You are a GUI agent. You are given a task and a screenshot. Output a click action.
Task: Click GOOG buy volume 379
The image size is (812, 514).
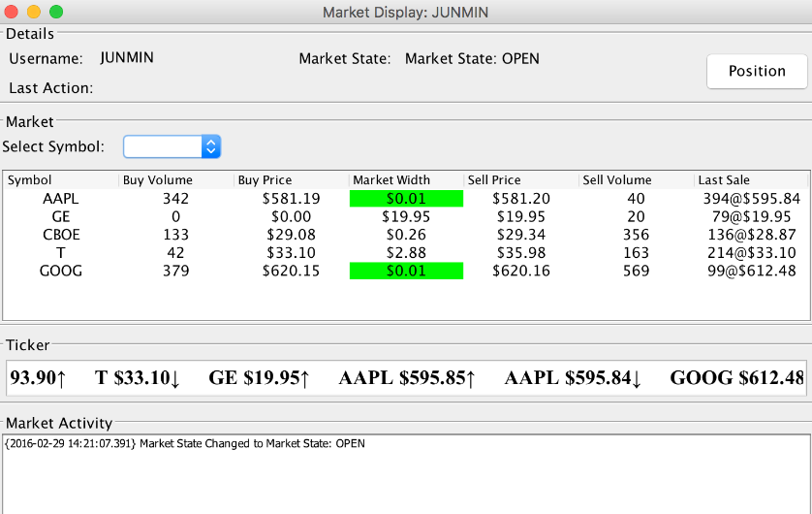click(176, 271)
